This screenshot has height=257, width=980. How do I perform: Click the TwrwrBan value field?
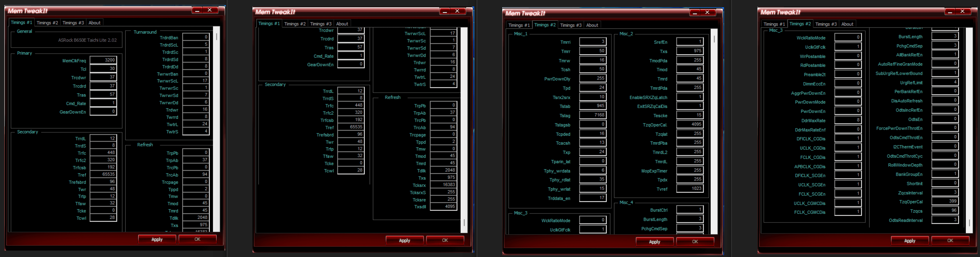pyautogui.click(x=196, y=73)
